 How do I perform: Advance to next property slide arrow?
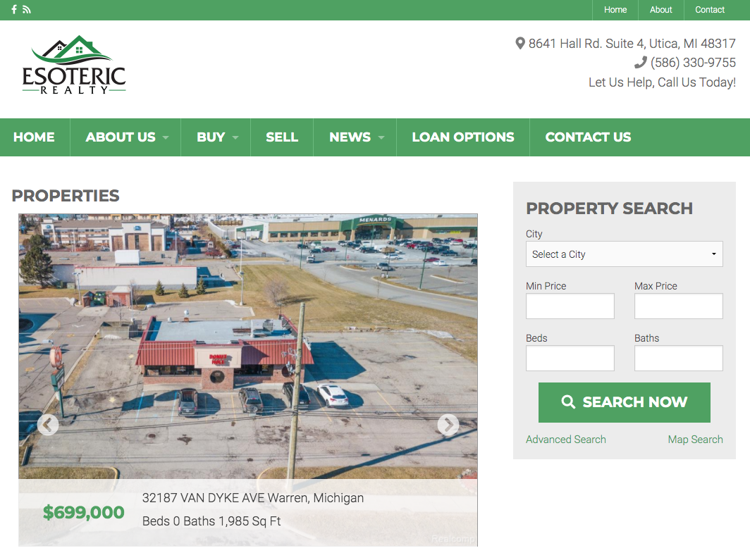(x=448, y=424)
